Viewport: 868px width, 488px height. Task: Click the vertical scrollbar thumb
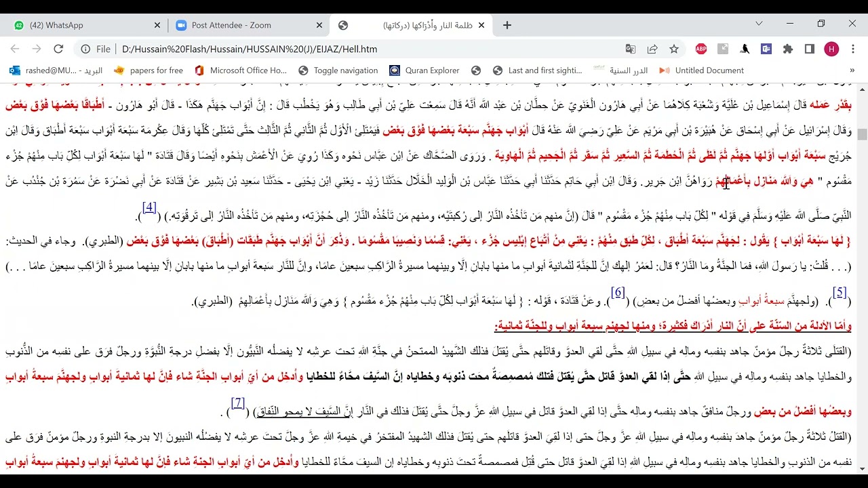[x=862, y=135]
